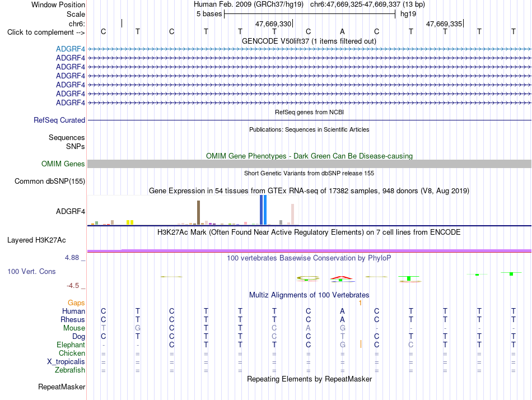The width and height of the screenshot is (532, 400).
Task: Open the Common dbSNP(155) label
Action: (50, 182)
